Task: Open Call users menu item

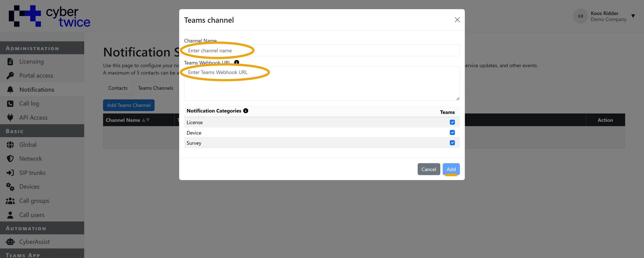Action: 42,215
